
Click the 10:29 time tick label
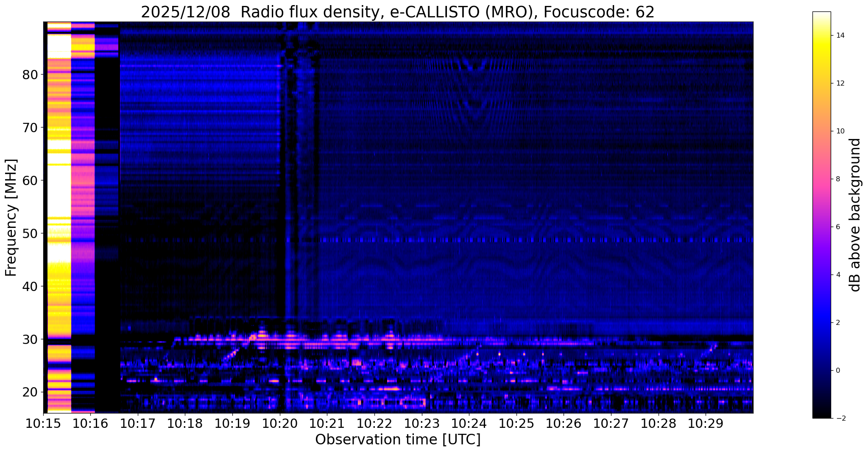point(706,424)
